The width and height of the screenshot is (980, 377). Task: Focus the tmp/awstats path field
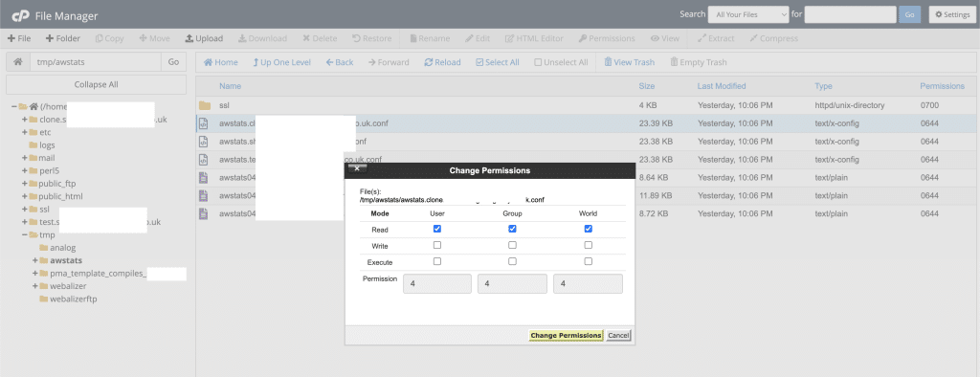point(97,62)
